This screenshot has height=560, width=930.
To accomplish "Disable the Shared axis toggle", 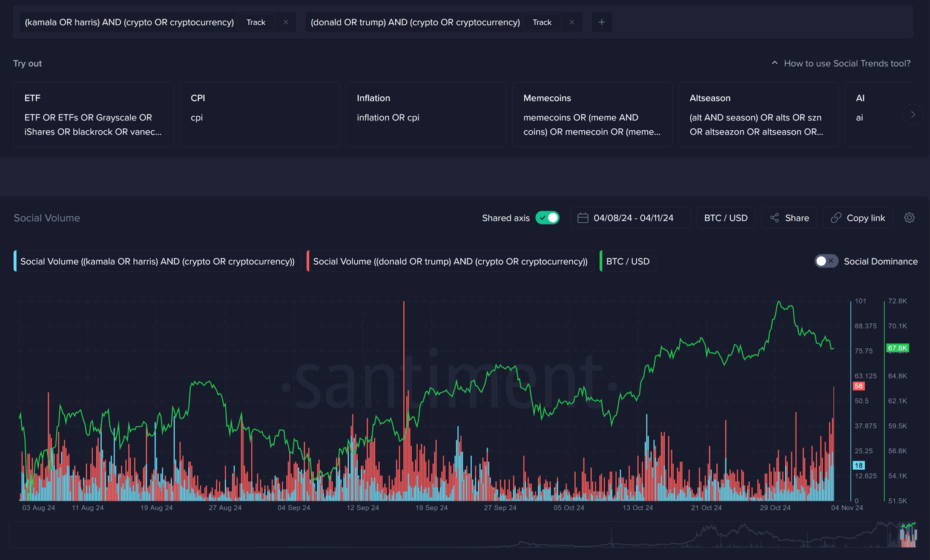I will coord(547,218).
